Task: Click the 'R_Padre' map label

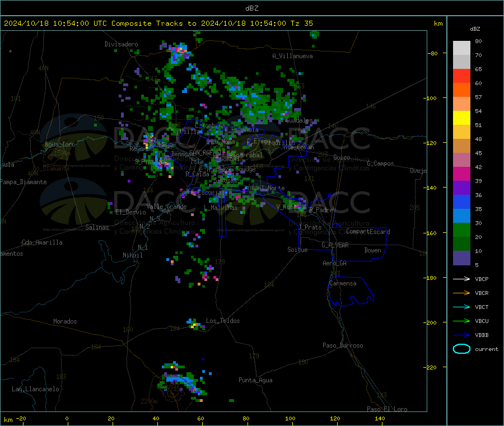Action: (321, 210)
